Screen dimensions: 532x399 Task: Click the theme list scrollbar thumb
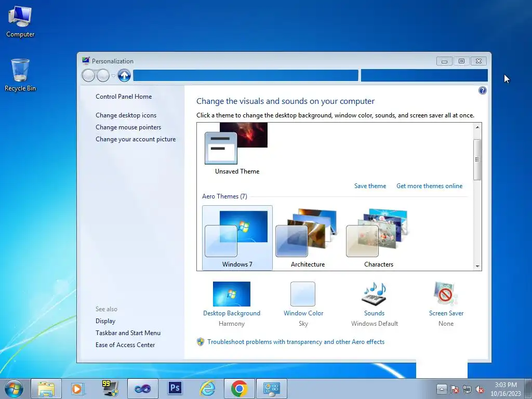[477, 159]
